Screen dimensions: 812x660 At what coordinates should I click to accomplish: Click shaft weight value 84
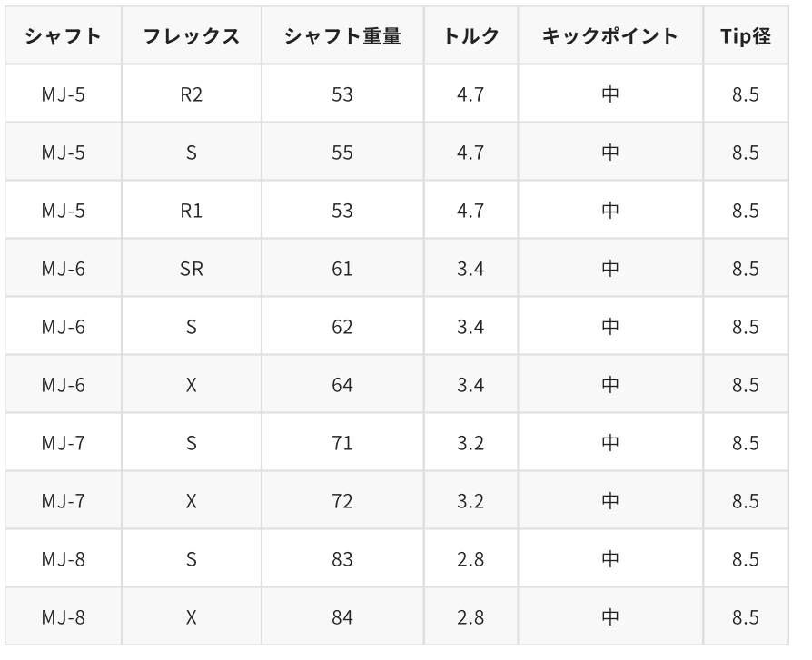pyautogui.click(x=342, y=617)
